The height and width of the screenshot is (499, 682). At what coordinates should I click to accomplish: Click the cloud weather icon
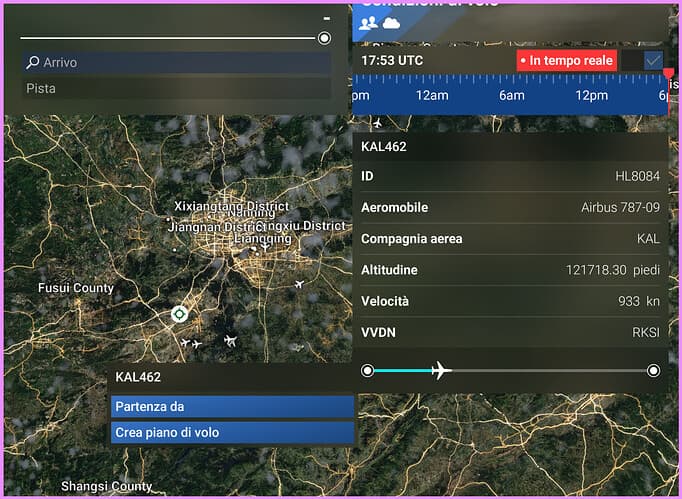(391, 23)
